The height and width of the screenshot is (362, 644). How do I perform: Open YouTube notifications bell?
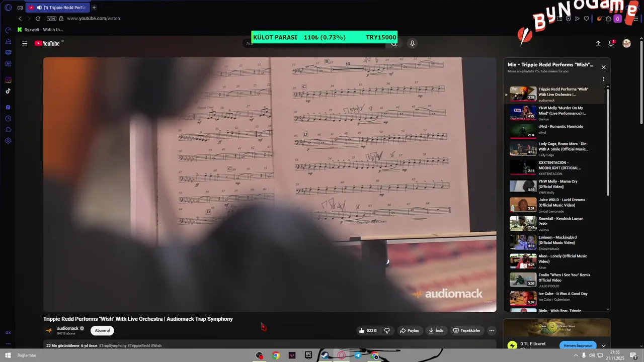pyautogui.click(x=611, y=43)
